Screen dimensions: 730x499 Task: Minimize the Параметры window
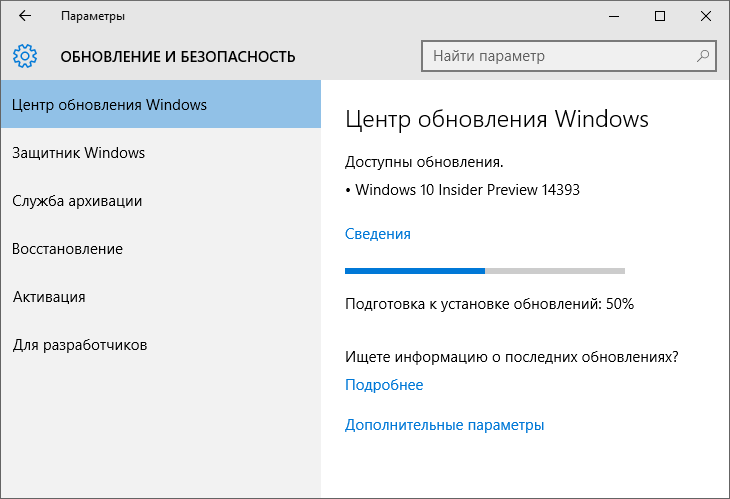point(612,17)
